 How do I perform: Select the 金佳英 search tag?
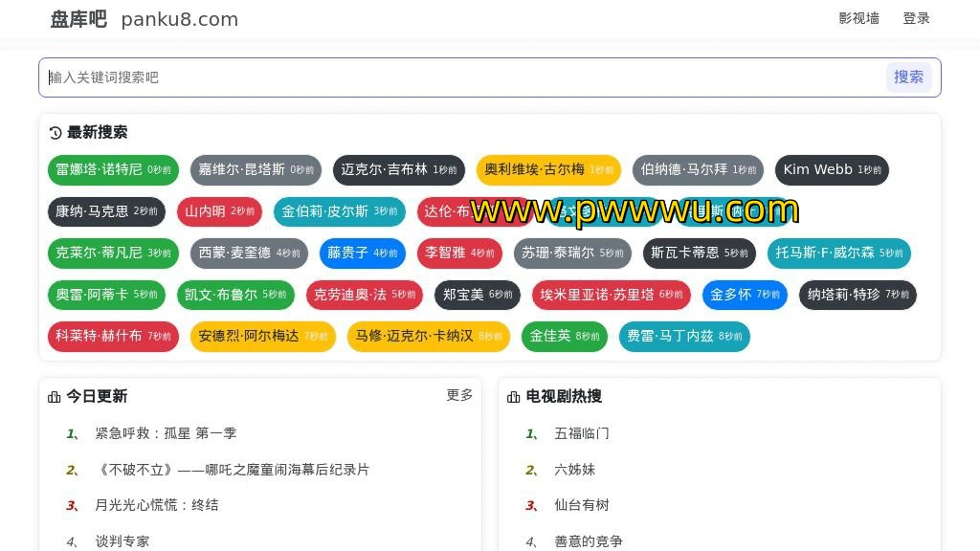(x=565, y=337)
